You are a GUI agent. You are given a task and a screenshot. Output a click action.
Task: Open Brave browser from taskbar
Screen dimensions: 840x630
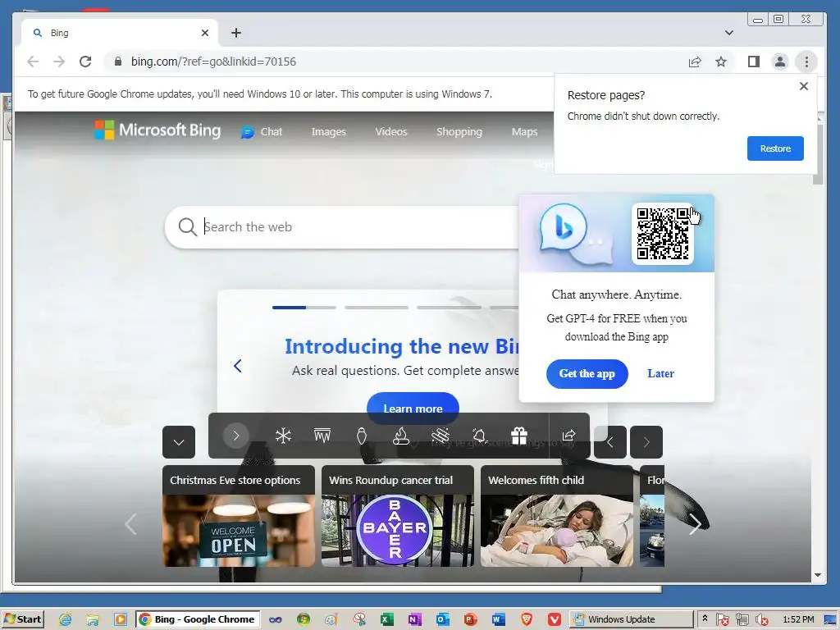tap(527, 619)
